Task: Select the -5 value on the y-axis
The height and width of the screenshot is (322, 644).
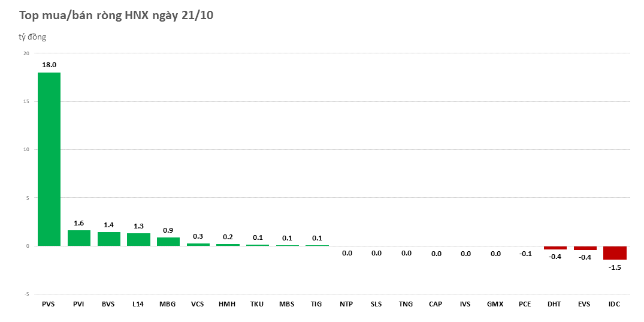Action: (26, 294)
